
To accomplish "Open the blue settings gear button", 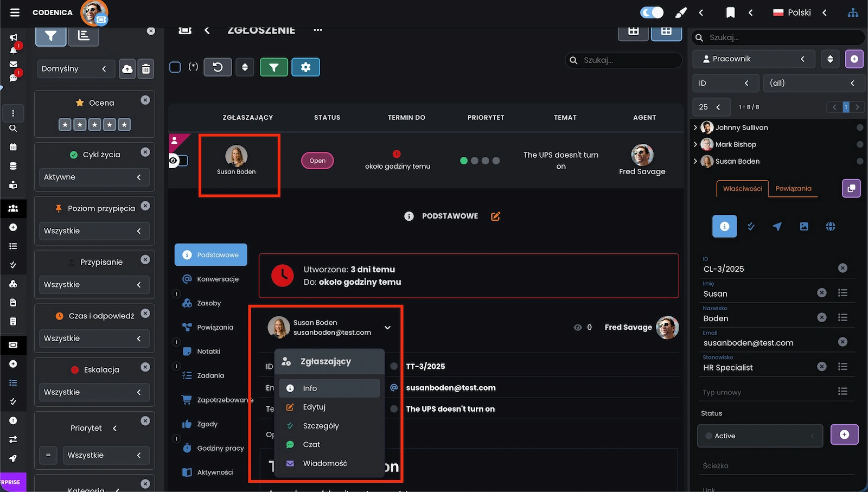I will pos(305,67).
